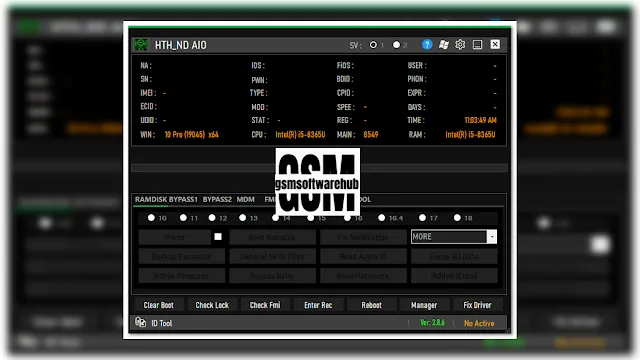Click the Bypass Hello button

[272, 276]
